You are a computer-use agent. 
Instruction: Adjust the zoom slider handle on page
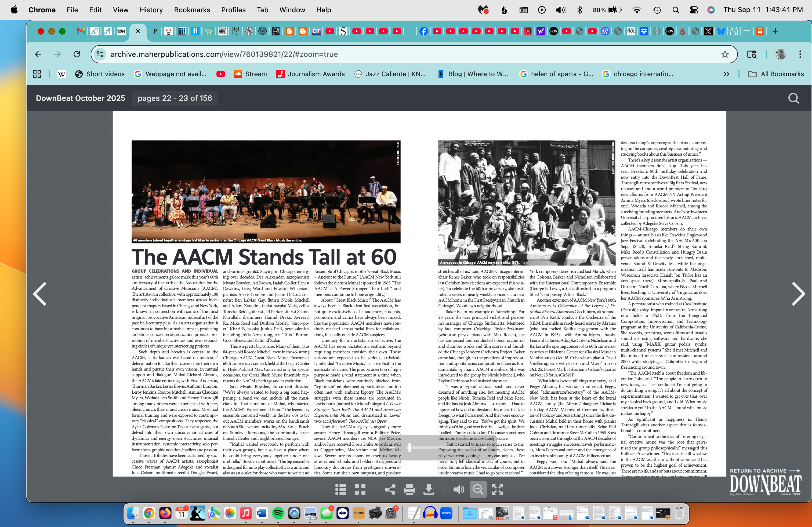click(x=410, y=448)
